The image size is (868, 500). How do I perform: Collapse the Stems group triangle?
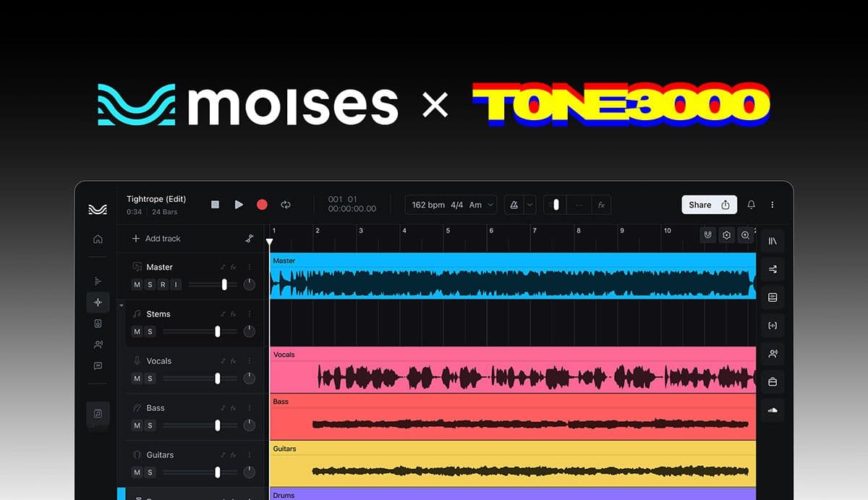point(122,305)
